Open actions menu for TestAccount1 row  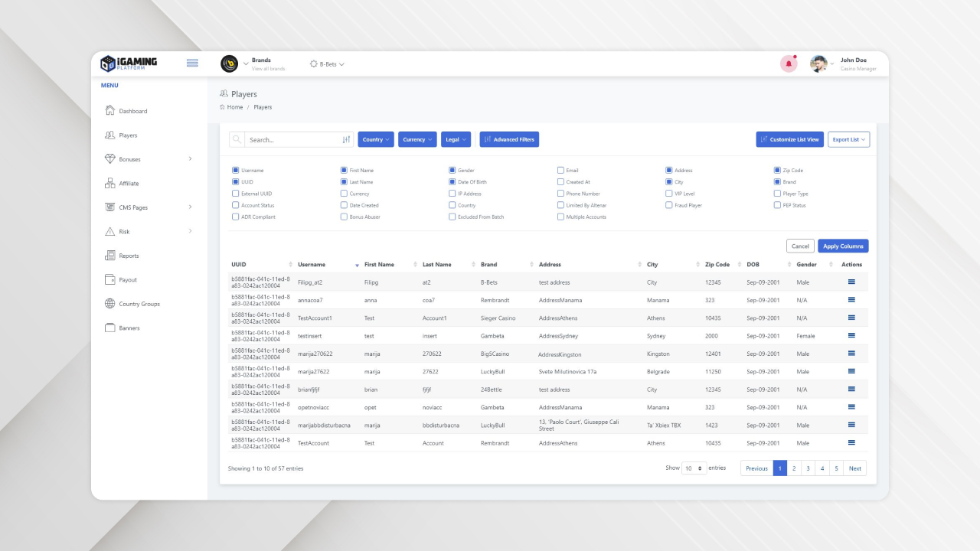(x=851, y=318)
